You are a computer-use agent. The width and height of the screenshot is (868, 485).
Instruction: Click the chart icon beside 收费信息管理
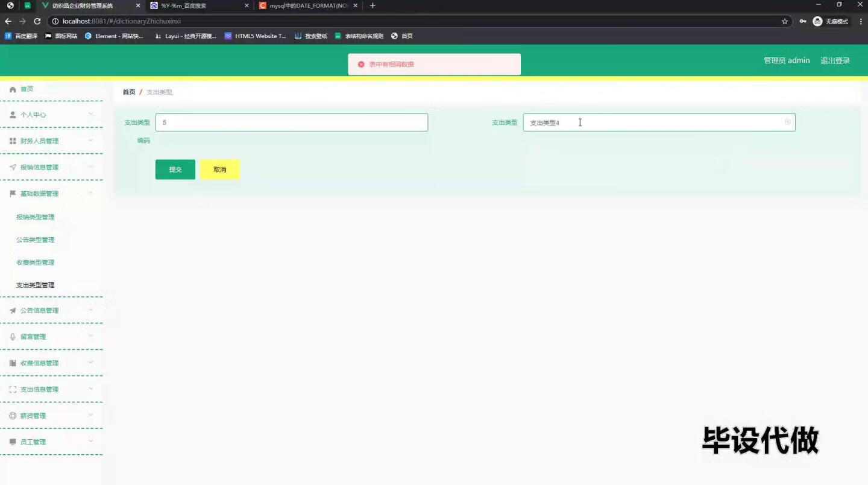(x=13, y=363)
